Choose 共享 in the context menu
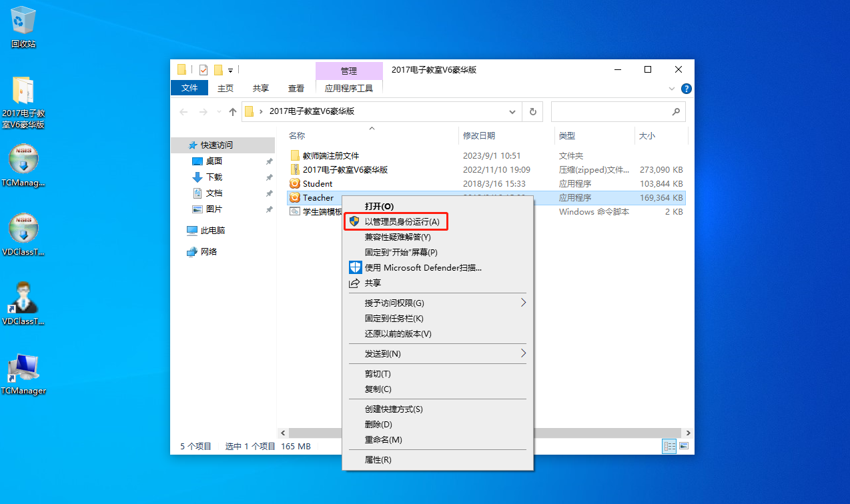This screenshot has width=850, height=504. [x=437, y=283]
